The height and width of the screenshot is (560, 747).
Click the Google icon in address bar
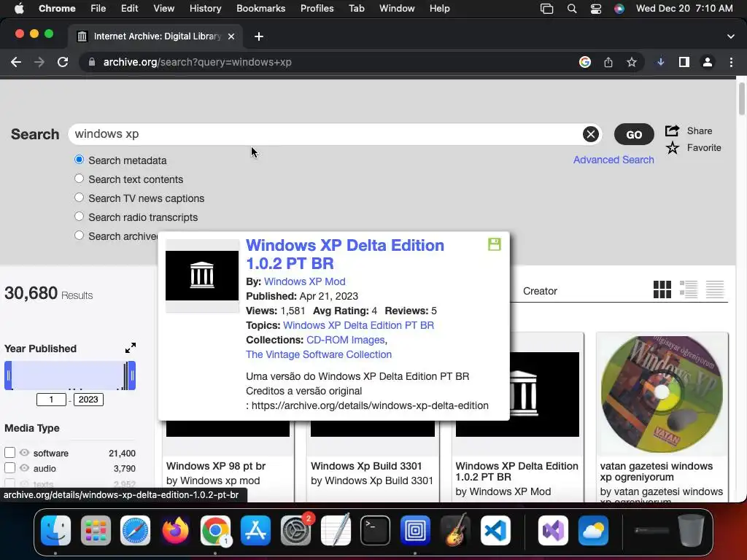coord(584,62)
